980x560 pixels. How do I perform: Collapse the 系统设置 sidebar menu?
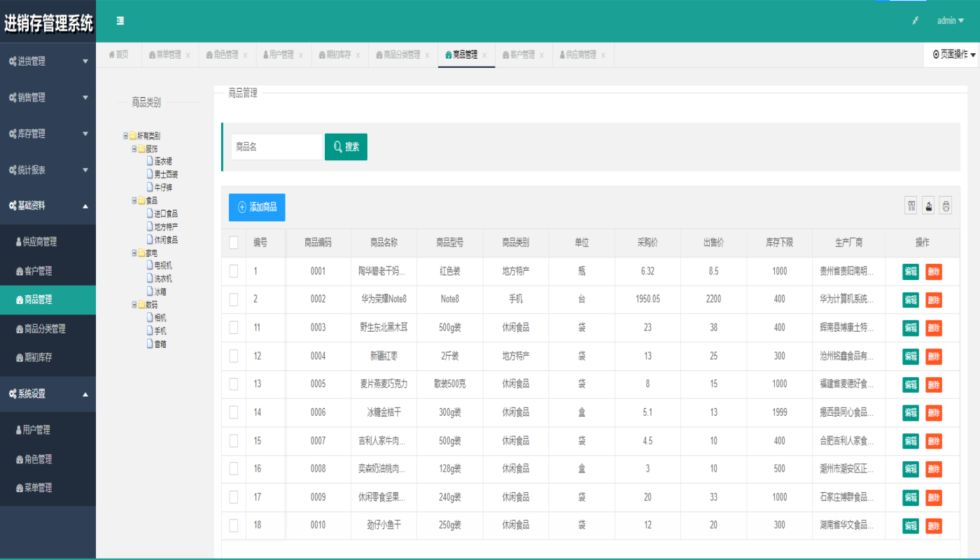click(48, 394)
